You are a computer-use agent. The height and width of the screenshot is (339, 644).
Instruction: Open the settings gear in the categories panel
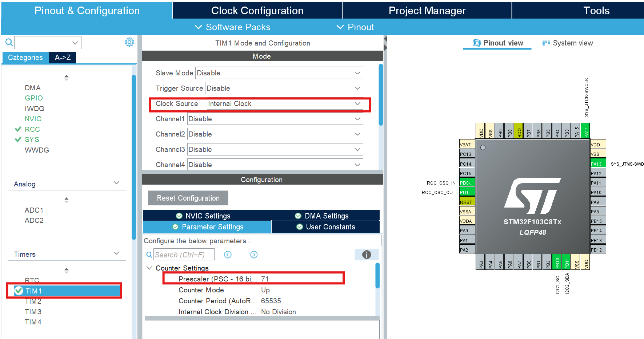(129, 42)
